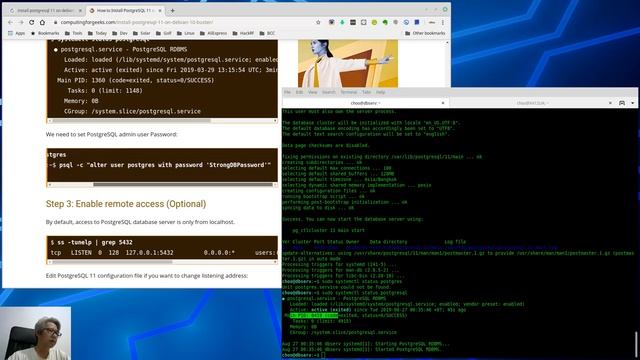
Task: Click the advertisement image with pointing woman
Action: (348, 63)
